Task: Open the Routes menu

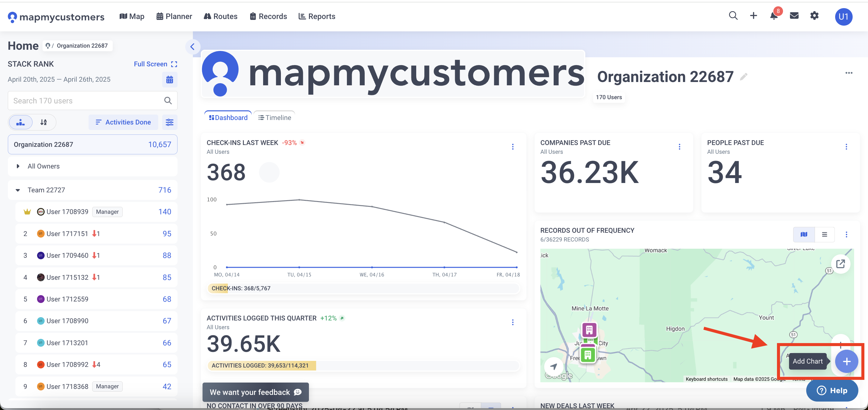Action: pos(221,16)
